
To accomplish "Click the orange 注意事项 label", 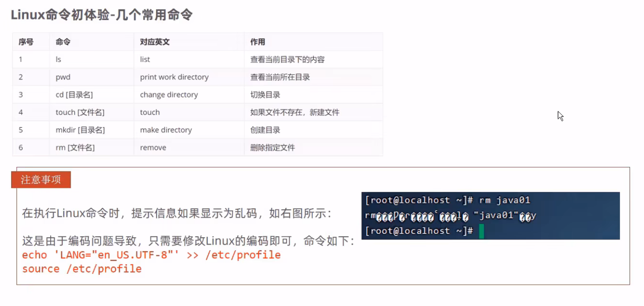I will pos(41,180).
